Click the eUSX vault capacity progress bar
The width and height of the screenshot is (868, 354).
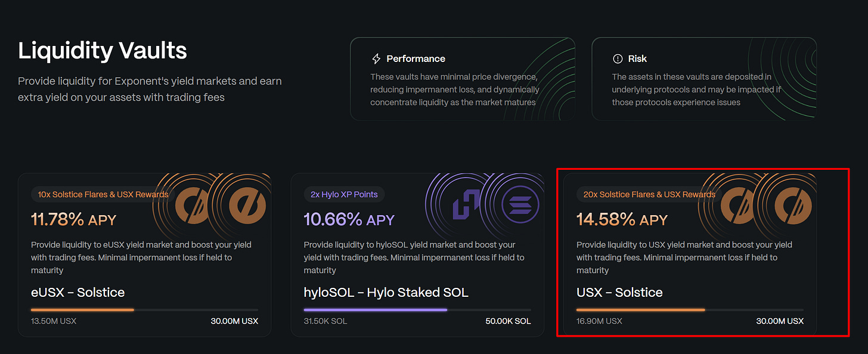[x=145, y=310]
